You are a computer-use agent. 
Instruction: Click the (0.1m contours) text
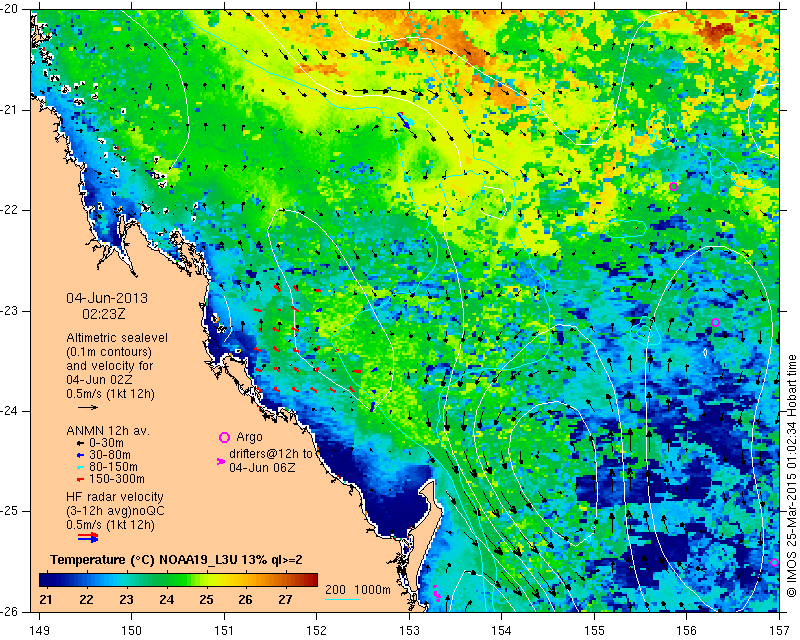109,352
